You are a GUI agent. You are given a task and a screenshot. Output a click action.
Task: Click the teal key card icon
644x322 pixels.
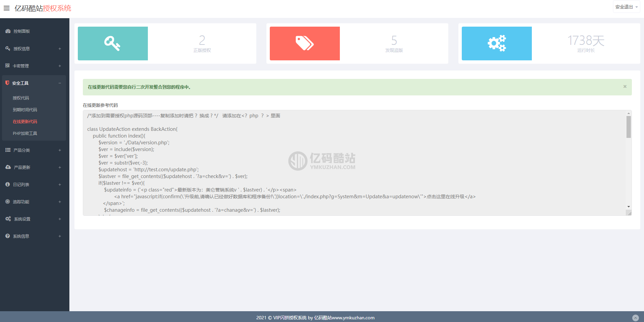(113, 43)
